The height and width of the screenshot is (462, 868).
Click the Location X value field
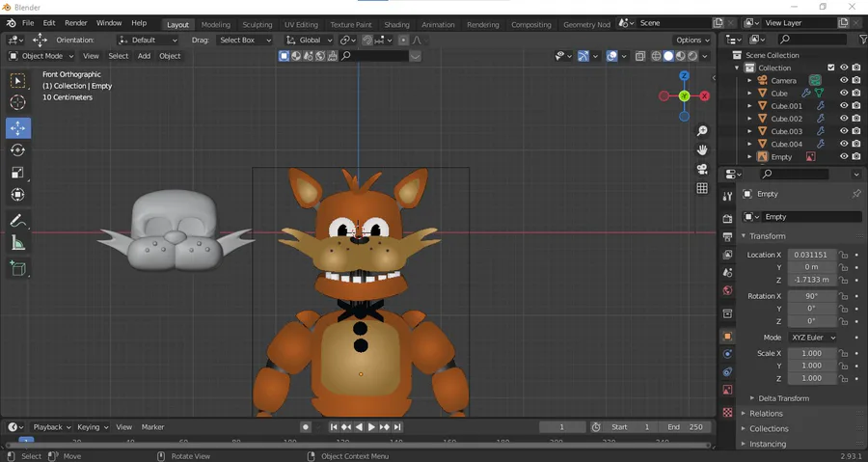click(x=811, y=255)
